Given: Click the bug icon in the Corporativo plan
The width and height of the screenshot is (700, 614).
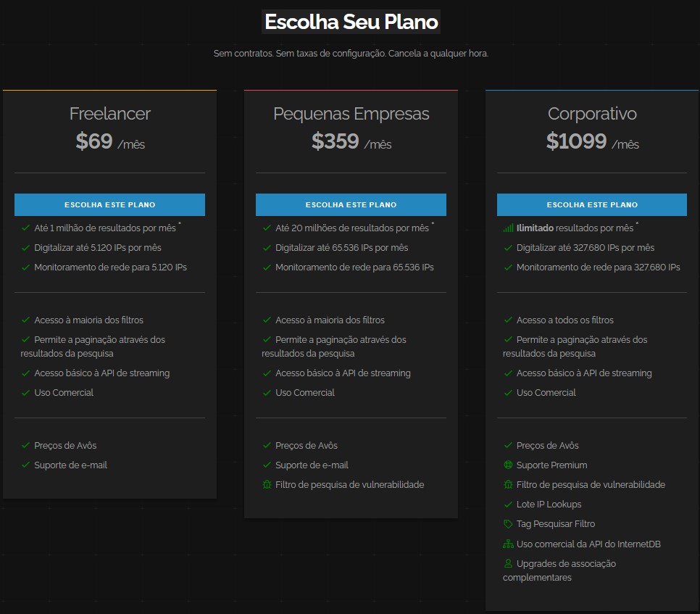Looking at the screenshot, I should pyautogui.click(x=508, y=485).
